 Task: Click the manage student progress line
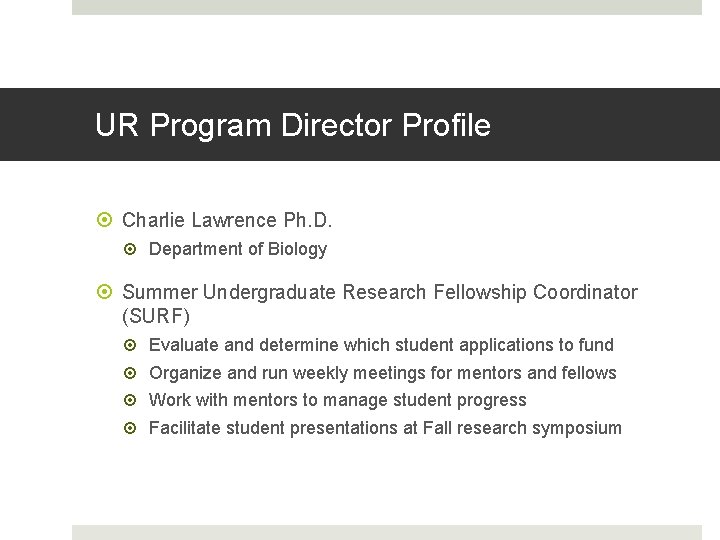click(x=337, y=400)
